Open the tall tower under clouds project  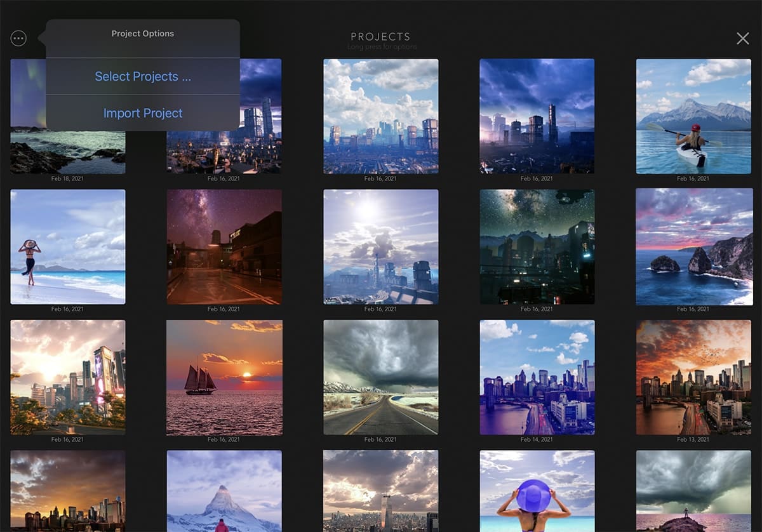click(380, 491)
